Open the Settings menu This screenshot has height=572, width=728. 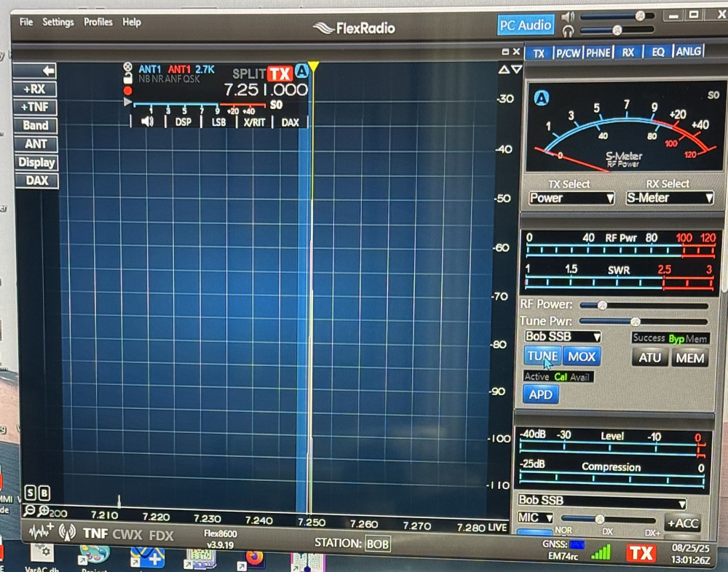[x=58, y=22]
